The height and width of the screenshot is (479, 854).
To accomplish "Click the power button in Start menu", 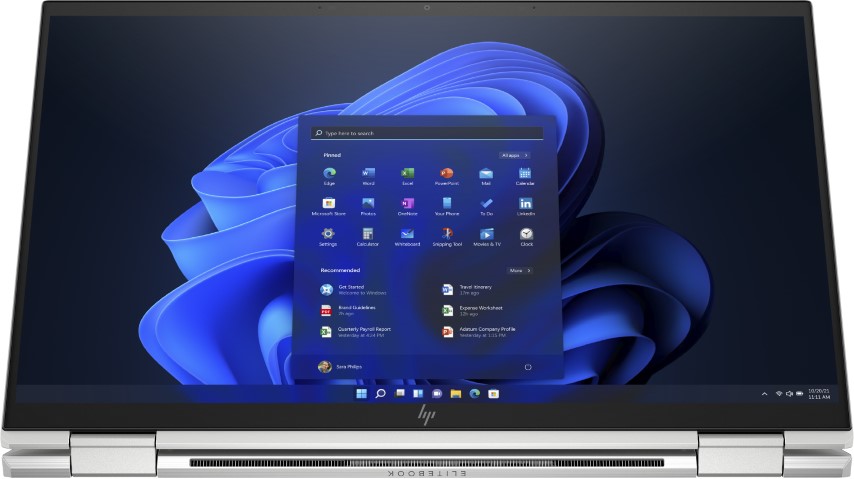I will coord(528,367).
